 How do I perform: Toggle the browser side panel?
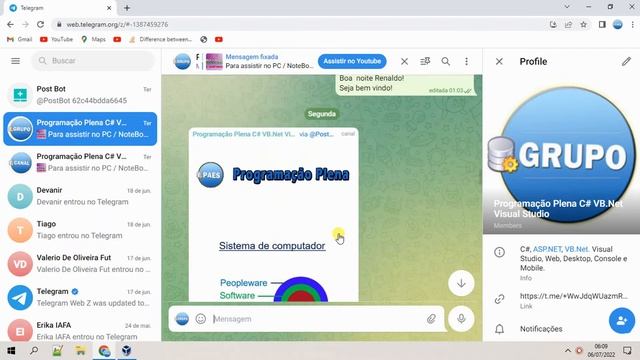pos(602,24)
